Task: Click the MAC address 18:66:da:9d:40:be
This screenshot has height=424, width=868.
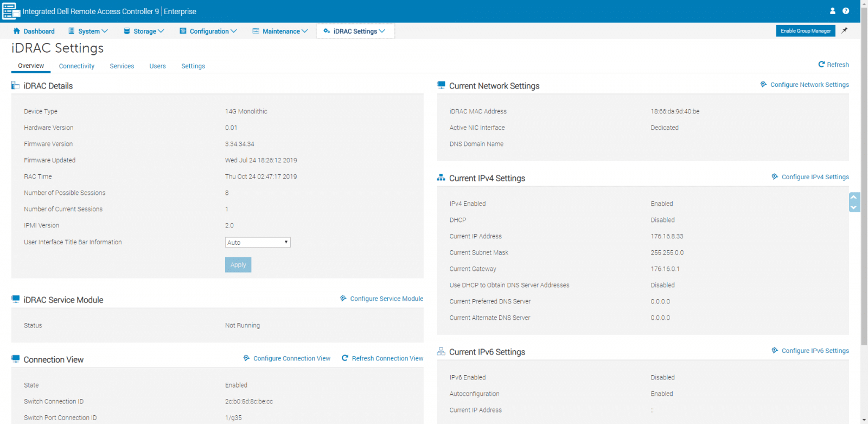Action: coord(675,111)
